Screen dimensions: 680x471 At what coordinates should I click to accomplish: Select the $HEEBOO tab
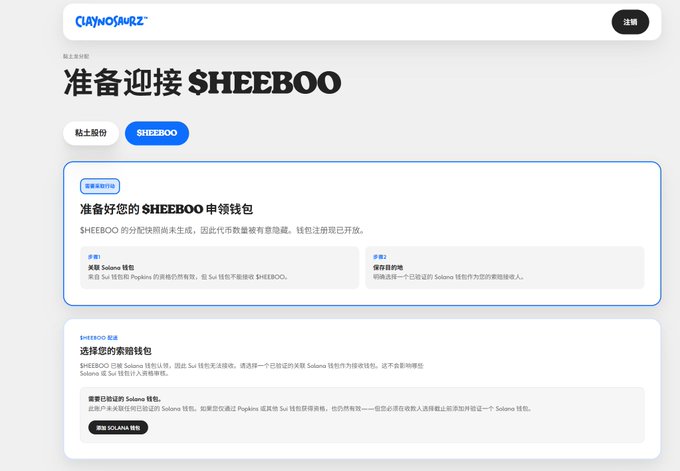pos(157,133)
